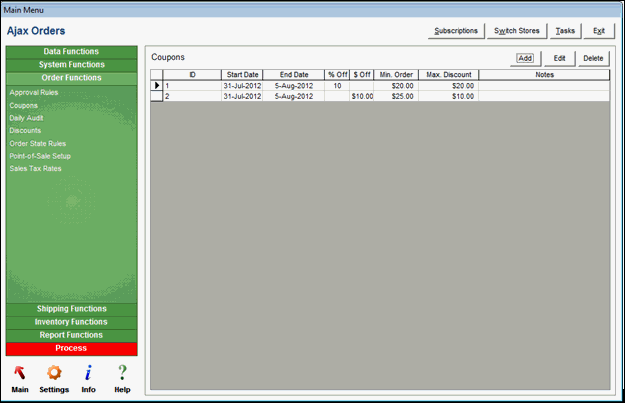Expand Data Functions section
Image resolution: width=625 pixels, height=403 pixels.
tap(71, 51)
